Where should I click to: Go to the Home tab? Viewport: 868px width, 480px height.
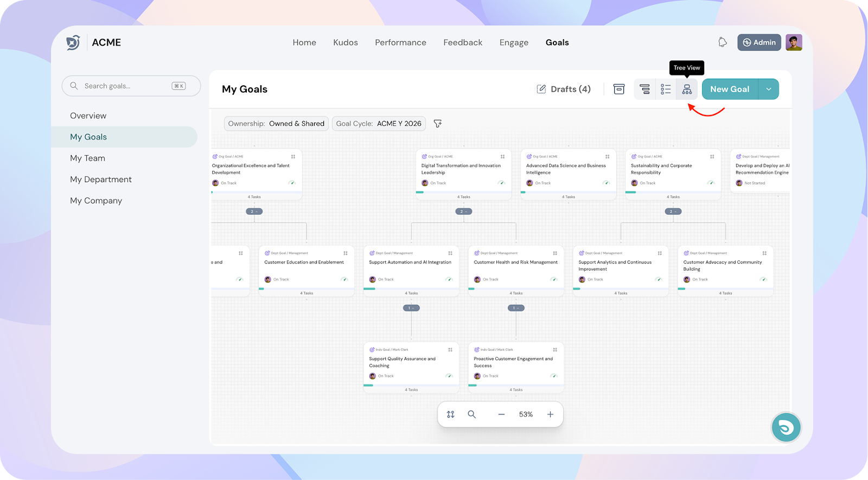pyautogui.click(x=304, y=42)
